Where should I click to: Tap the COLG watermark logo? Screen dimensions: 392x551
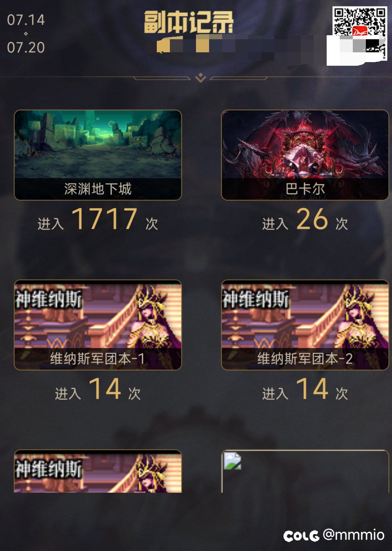point(301,536)
